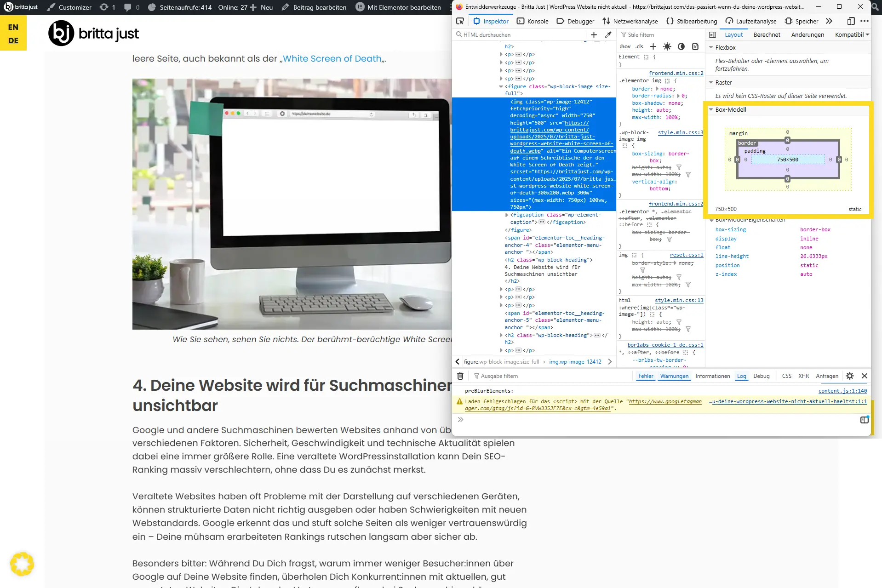Collapse the Box-Modell section
The width and height of the screenshot is (882, 588).
[711, 109]
